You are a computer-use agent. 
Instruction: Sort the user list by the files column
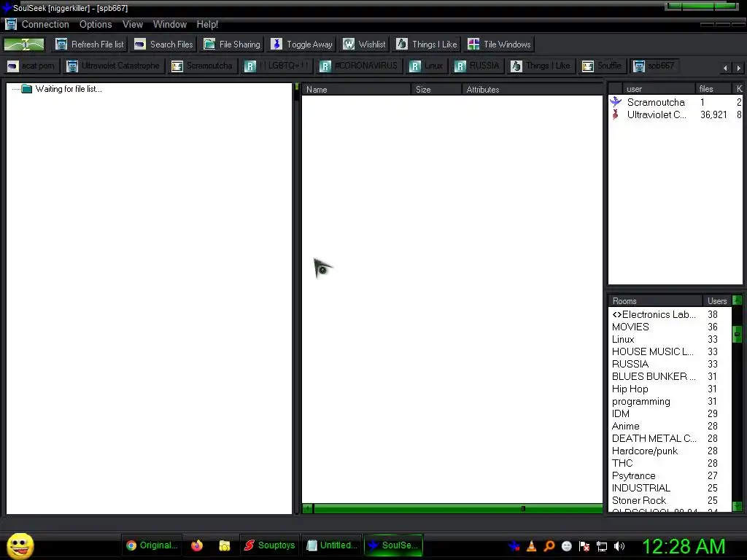[713, 89]
